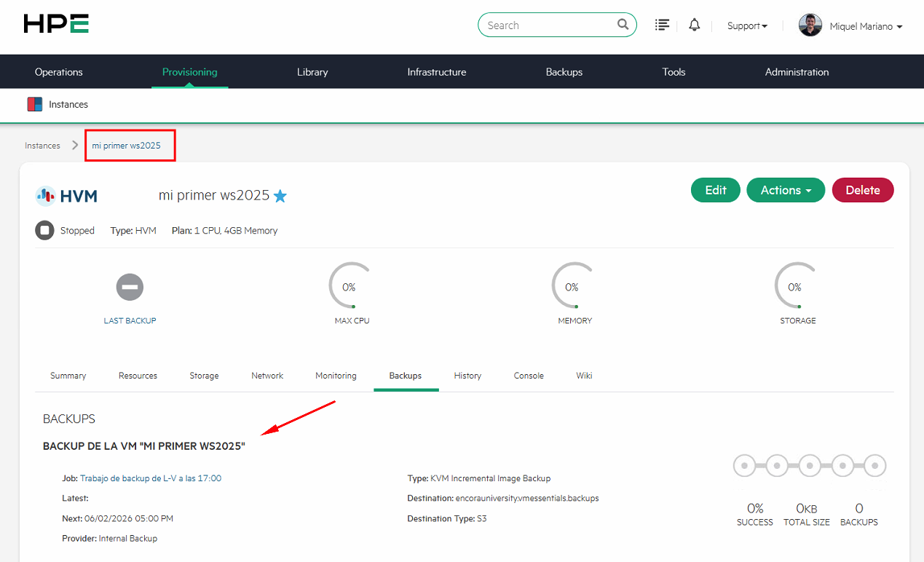Open the activity list icon
924x562 pixels.
coord(662,25)
